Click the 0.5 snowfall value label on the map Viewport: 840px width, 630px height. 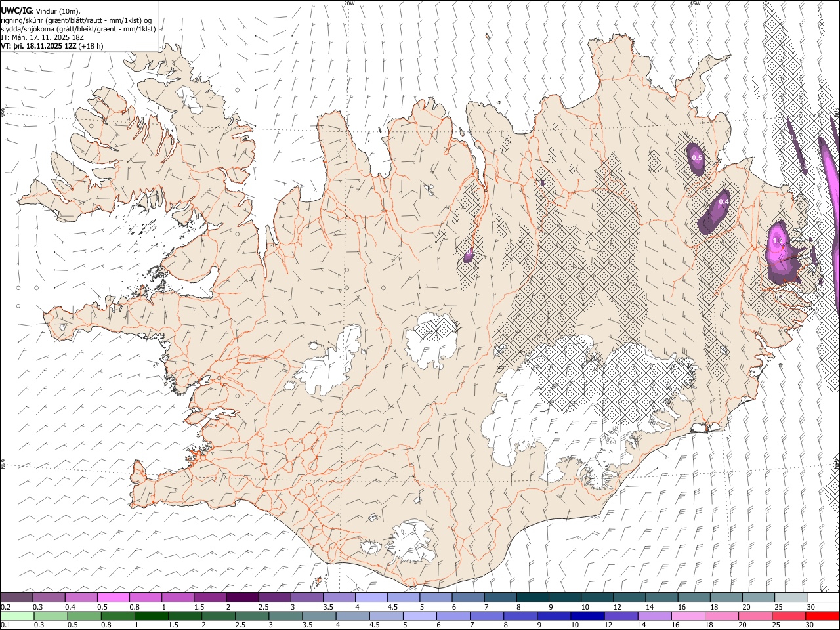(697, 157)
